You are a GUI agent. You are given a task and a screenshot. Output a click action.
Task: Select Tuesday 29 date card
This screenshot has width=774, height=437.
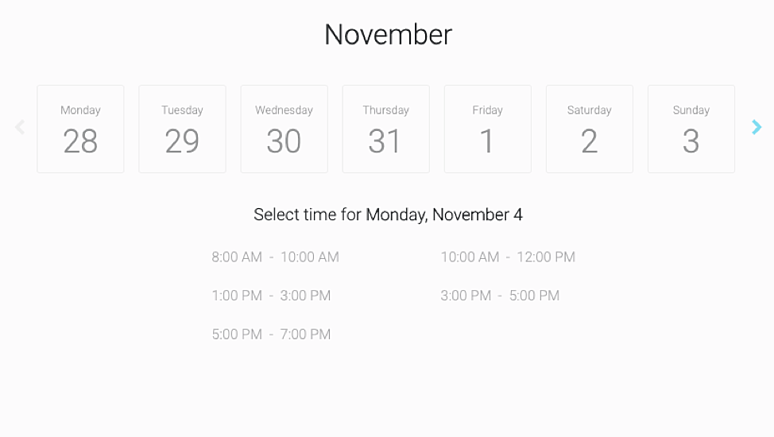[x=182, y=129]
